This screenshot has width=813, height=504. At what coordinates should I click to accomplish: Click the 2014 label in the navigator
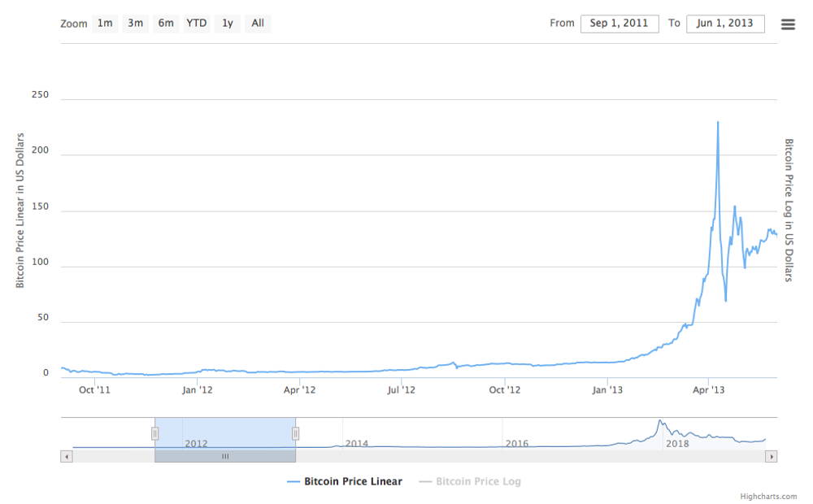tap(357, 444)
